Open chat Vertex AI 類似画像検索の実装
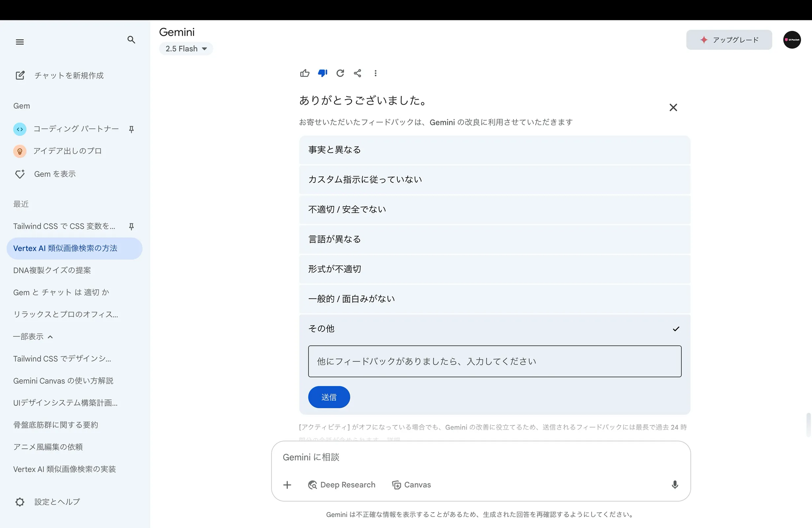Viewport: 812px width, 528px height. coord(64,469)
